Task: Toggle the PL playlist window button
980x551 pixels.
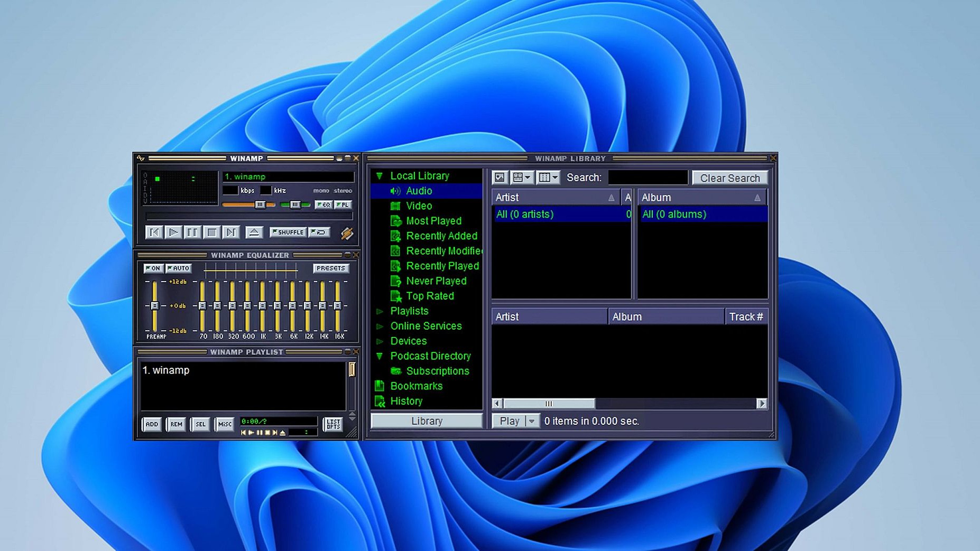Action: click(x=343, y=204)
